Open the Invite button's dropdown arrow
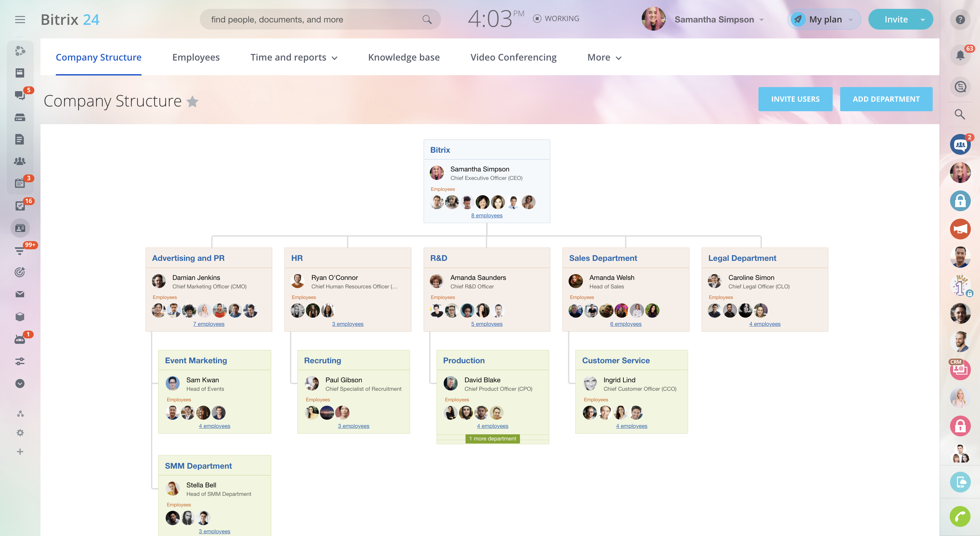980x536 pixels. [x=922, y=20]
